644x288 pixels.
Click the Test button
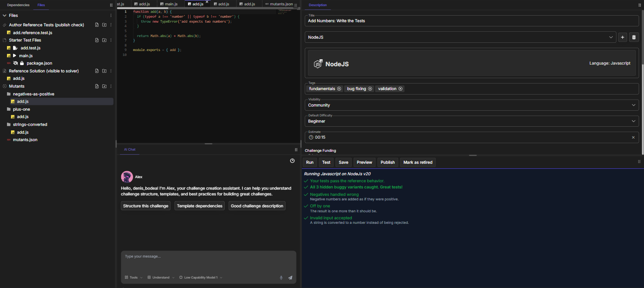pyautogui.click(x=327, y=162)
